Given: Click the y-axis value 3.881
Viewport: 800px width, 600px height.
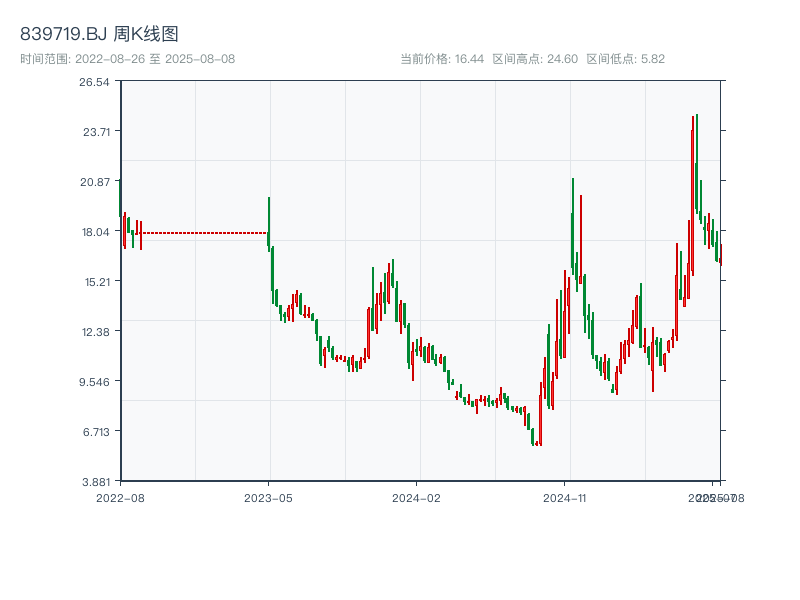Looking at the screenshot, I should pos(96,482).
